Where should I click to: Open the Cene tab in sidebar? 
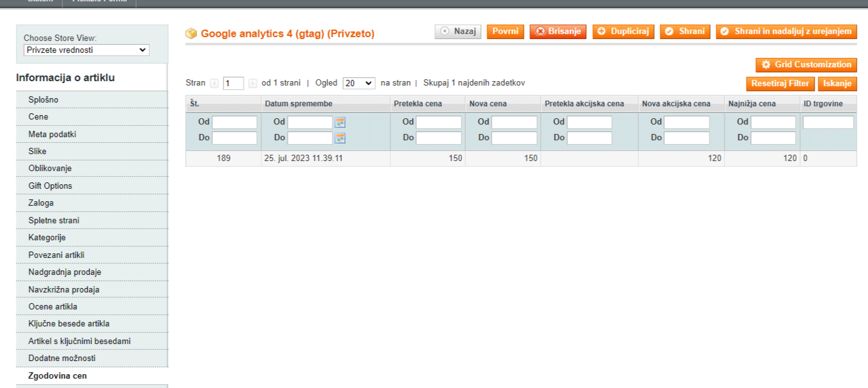click(x=38, y=117)
